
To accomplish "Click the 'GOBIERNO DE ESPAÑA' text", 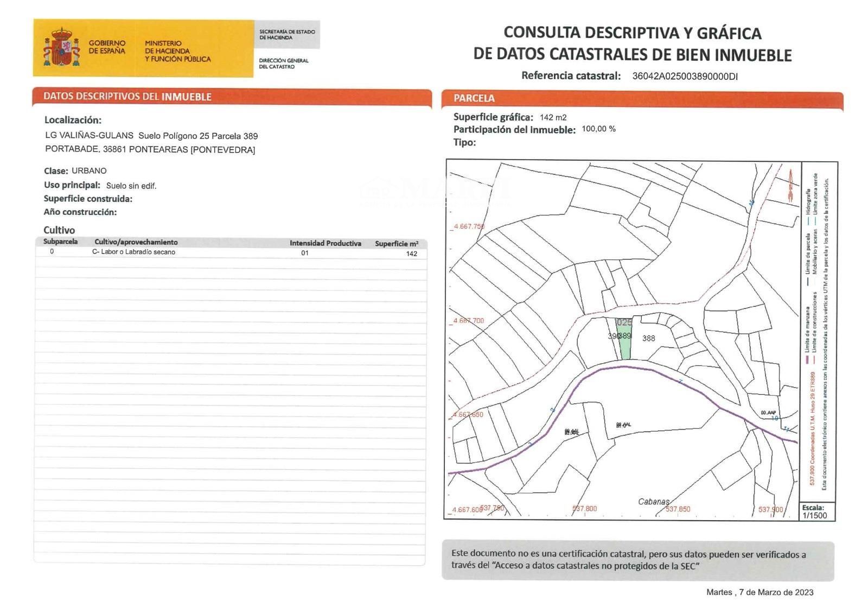I will pos(107,47).
